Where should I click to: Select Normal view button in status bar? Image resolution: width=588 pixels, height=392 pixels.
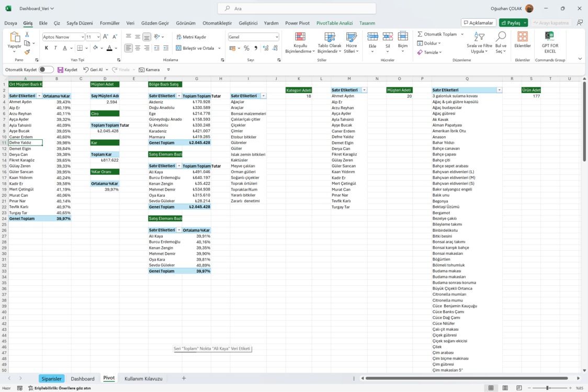coord(491,388)
